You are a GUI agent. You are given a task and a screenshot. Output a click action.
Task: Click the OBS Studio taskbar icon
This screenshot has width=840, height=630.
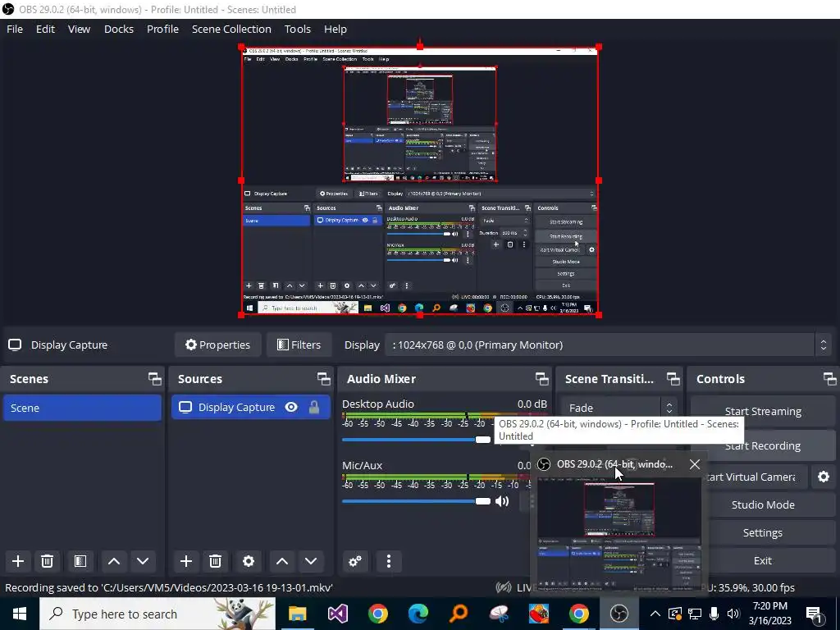click(619, 614)
